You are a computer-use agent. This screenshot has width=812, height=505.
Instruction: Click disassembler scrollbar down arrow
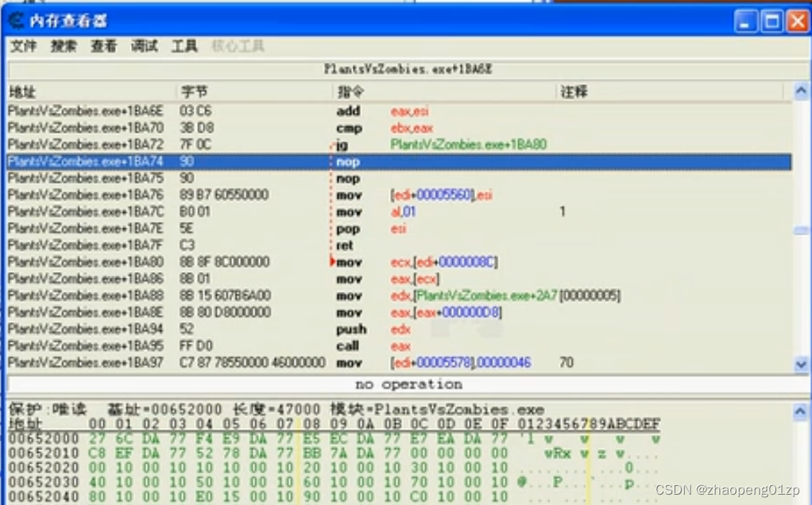coord(801,364)
